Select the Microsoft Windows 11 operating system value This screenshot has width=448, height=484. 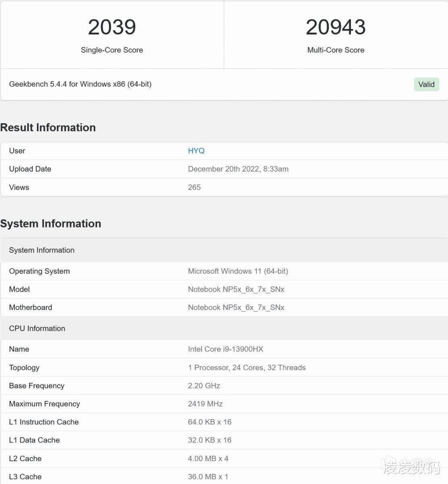coord(238,271)
